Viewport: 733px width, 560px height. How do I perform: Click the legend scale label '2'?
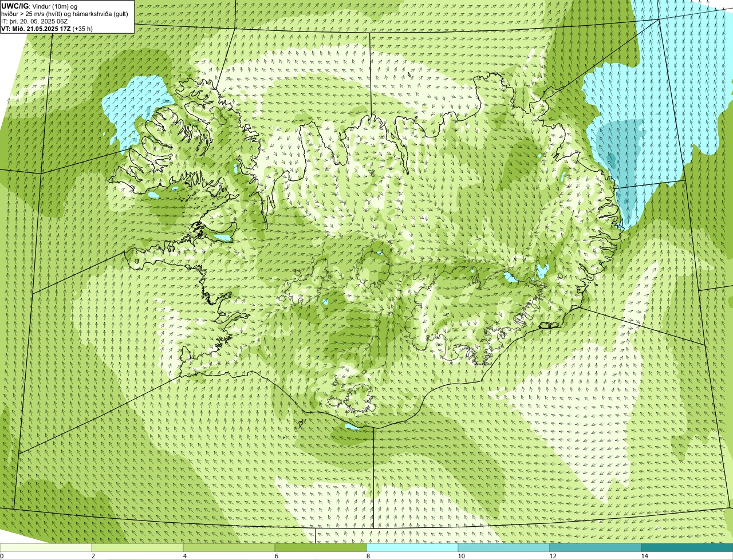(x=93, y=556)
